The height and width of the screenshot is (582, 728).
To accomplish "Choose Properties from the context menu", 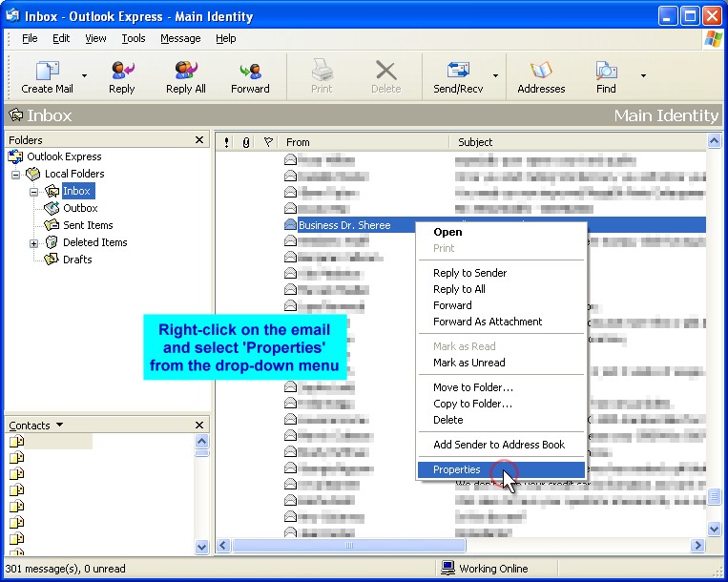I will 457,469.
